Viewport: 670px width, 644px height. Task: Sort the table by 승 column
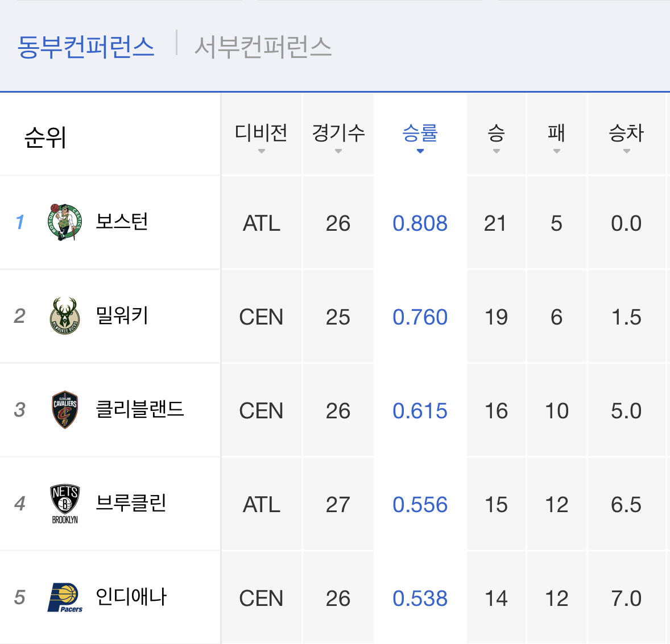click(496, 136)
